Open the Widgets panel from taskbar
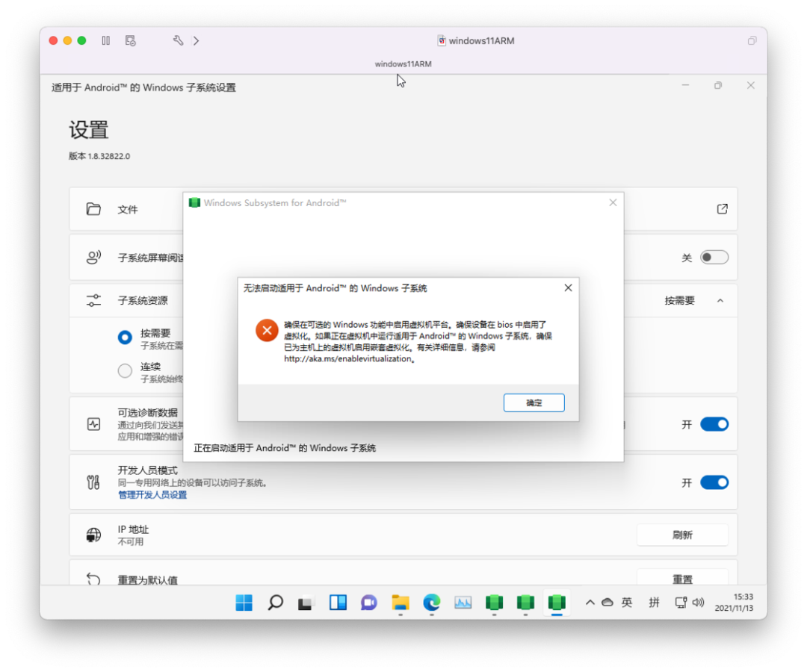Viewport: 807px width, 672px height. tap(338, 602)
